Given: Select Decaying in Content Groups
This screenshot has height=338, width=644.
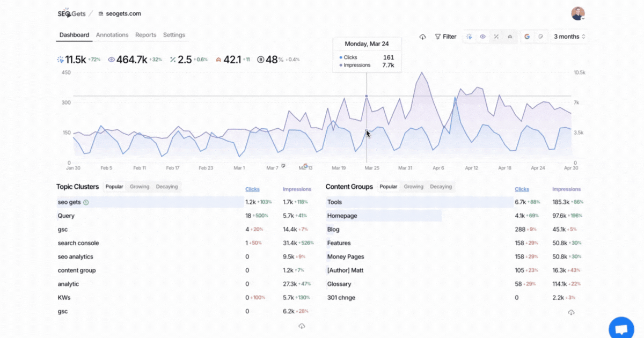Looking at the screenshot, I should point(441,187).
